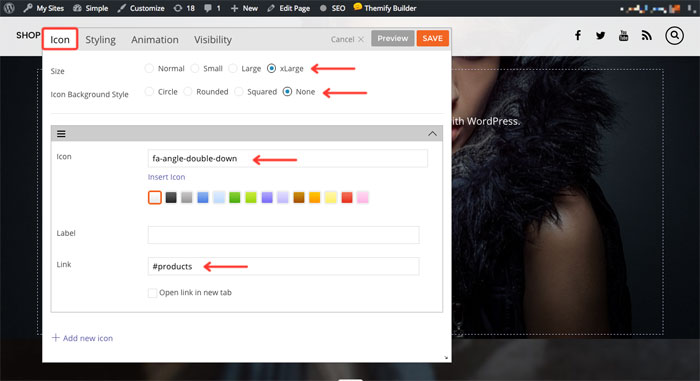Select the Normal size radio button

(x=149, y=68)
